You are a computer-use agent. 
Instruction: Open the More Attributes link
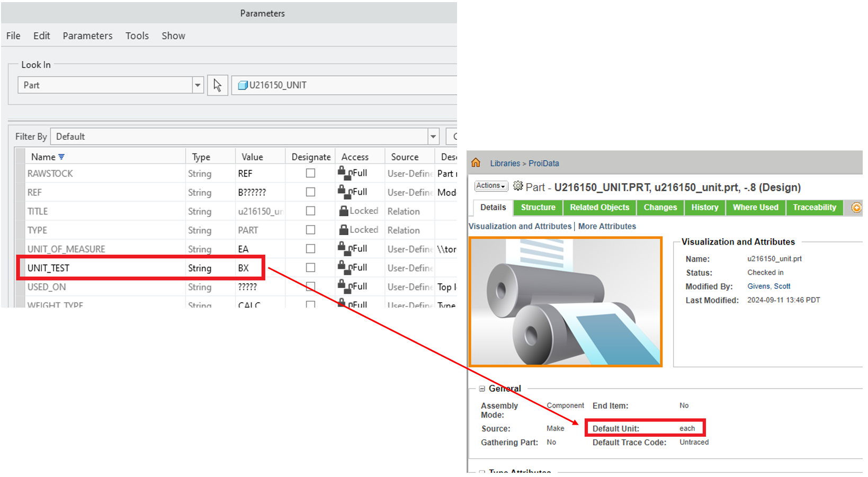[x=606, y=226]
